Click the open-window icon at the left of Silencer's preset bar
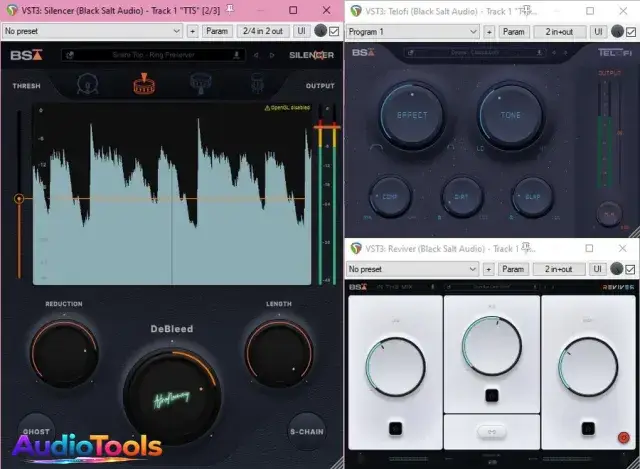Screen dimensions: 640x469 click(x=70, y=55)
